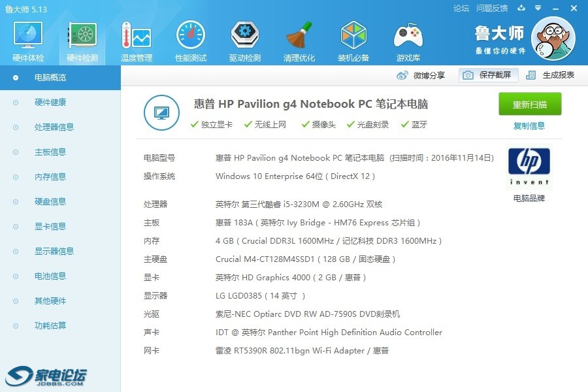
Task: Click the 鲁大师 mascot avatar
Action: 553,39
